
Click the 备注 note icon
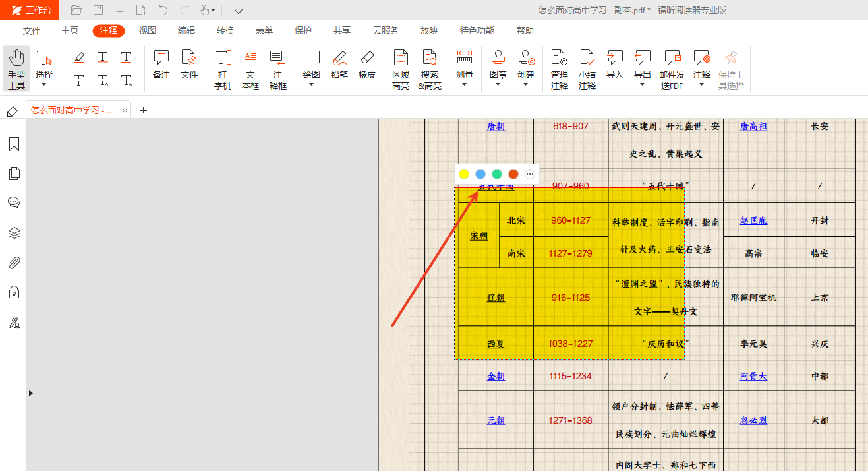point(161,65)
